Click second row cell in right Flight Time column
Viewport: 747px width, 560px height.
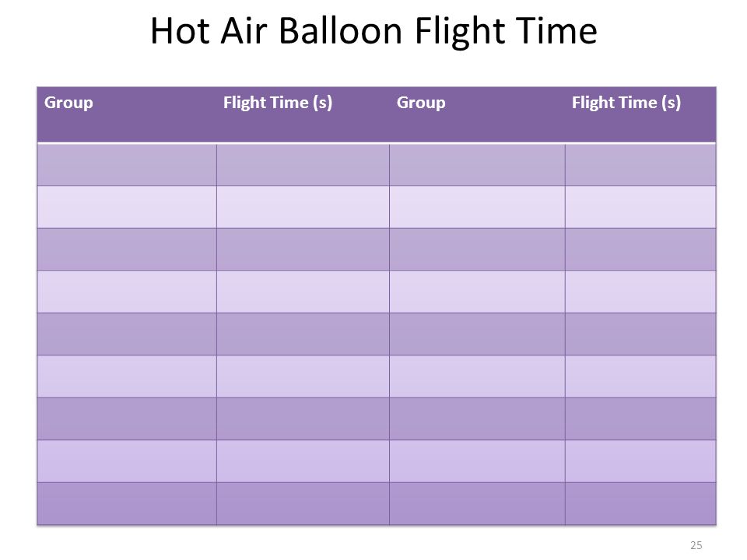[x=640, y=207]
